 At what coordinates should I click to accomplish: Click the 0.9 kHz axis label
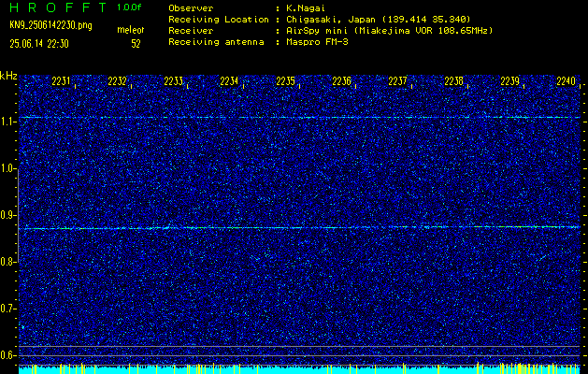(7, 215)
